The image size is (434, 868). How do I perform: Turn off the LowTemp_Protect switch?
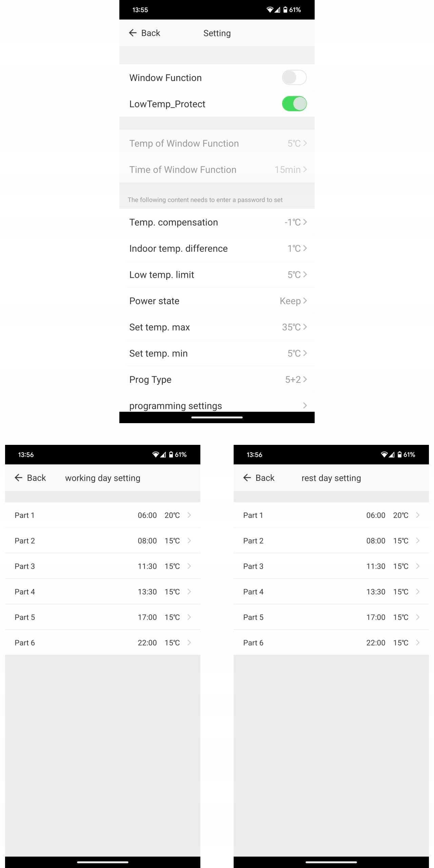coord(294,104)
